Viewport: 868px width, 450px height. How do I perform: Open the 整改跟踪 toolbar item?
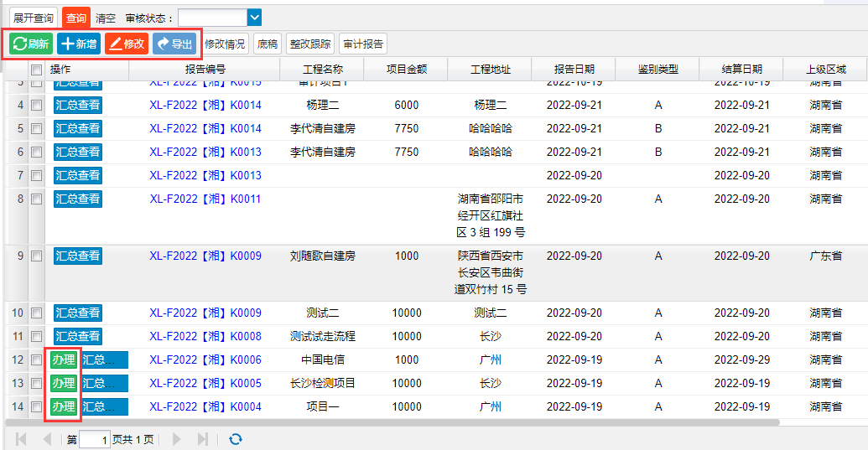(310, 44)
